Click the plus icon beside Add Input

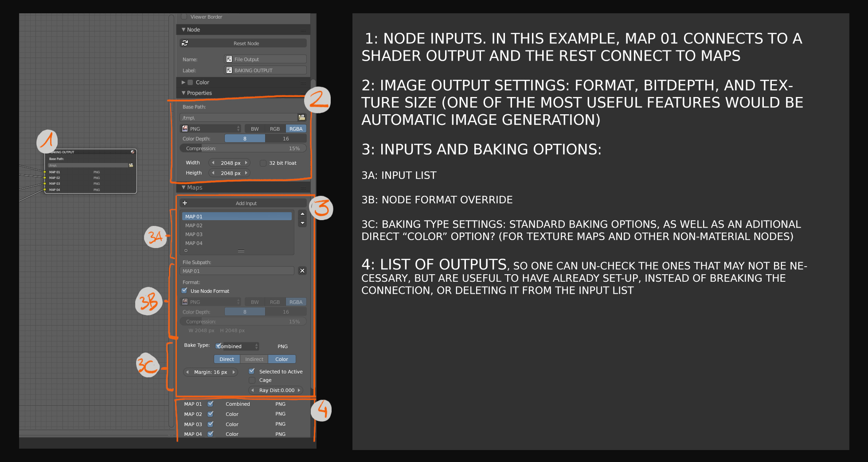(185, 203)
